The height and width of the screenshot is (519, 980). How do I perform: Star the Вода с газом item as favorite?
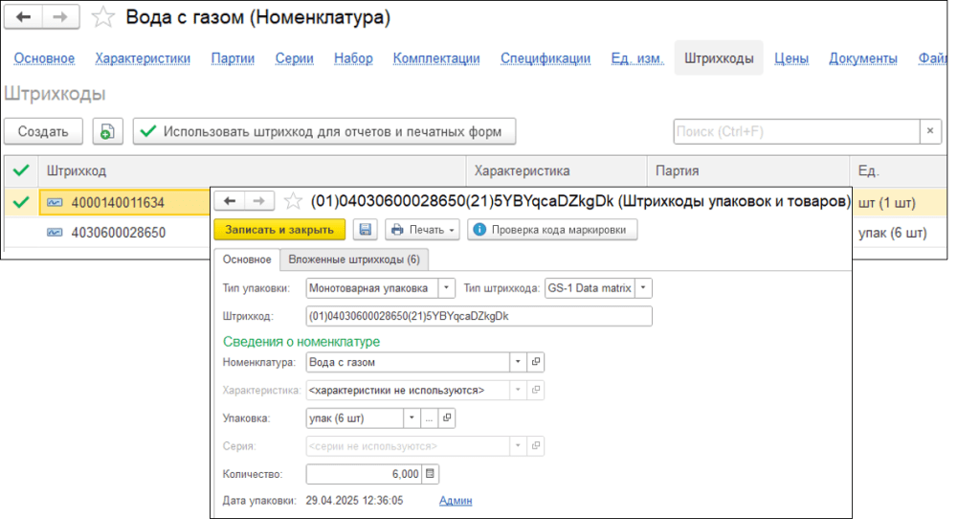[x=103, y=18]
